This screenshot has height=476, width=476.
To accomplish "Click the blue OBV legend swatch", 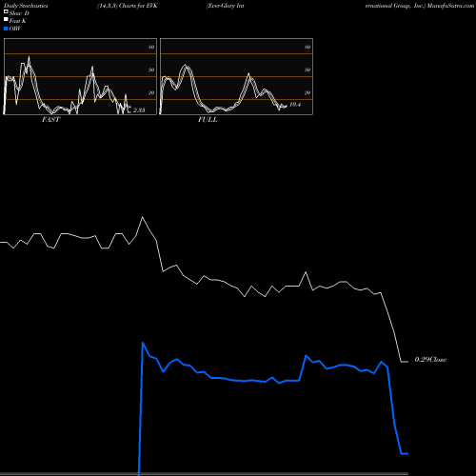I will [6, 29].
